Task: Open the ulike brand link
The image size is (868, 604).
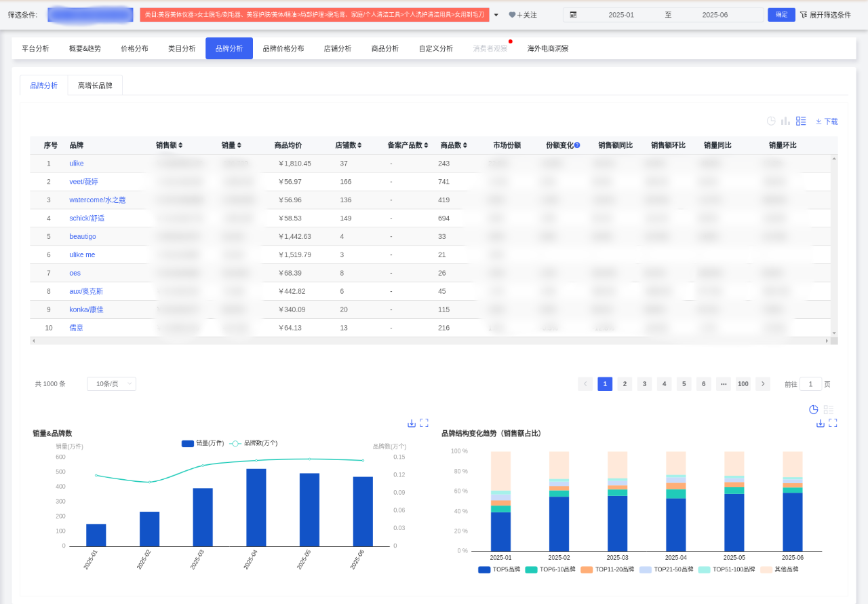Action: 77,164
